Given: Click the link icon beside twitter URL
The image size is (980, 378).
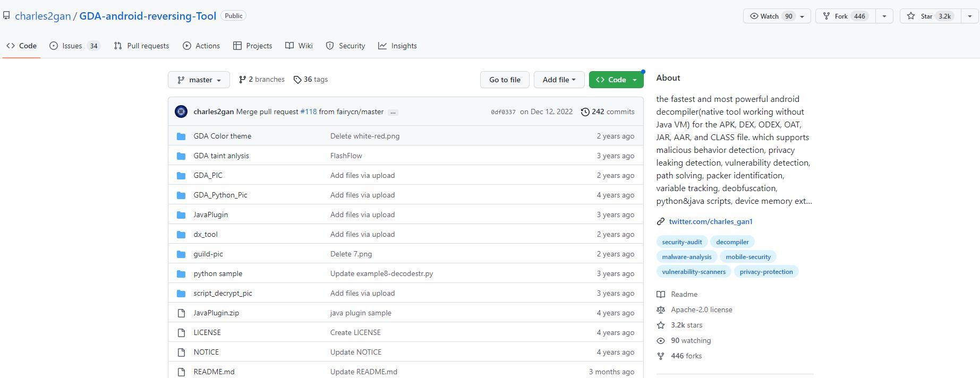Looking at the screenshot, I should pyautogui.click(x=661, y=221).
